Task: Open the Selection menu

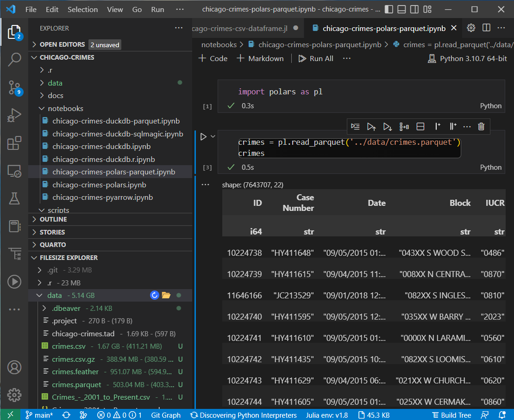Action: [82, 9]
